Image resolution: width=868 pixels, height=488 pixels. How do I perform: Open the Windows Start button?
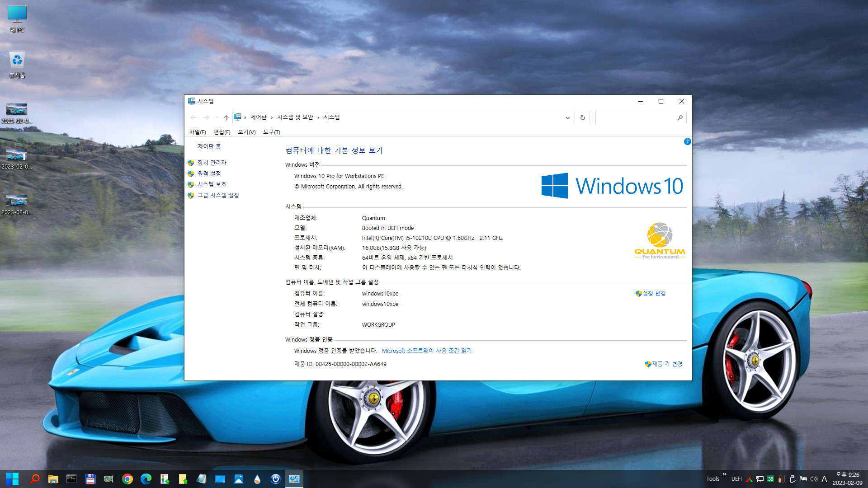coord(12,479)
